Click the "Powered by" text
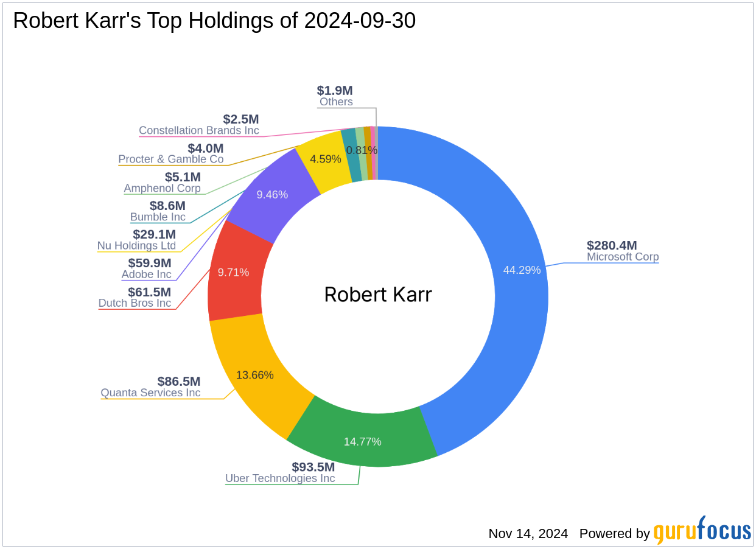The height and width of the screenshot is (549, 756). 615,534
